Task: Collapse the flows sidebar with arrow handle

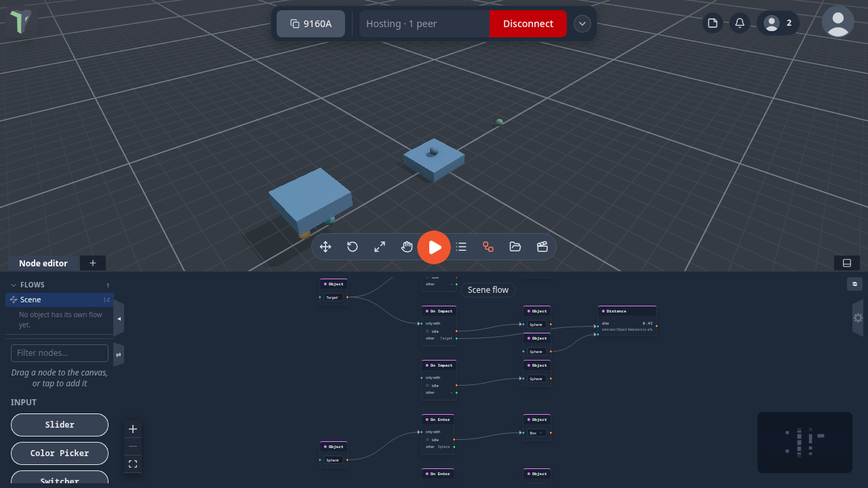Action: pos(119,319)
